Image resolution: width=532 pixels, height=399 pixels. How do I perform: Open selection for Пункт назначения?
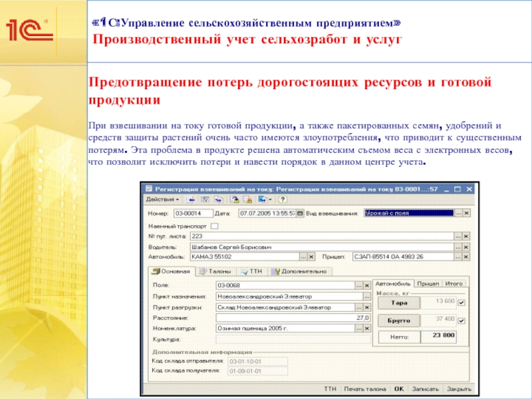click(367, 297)
